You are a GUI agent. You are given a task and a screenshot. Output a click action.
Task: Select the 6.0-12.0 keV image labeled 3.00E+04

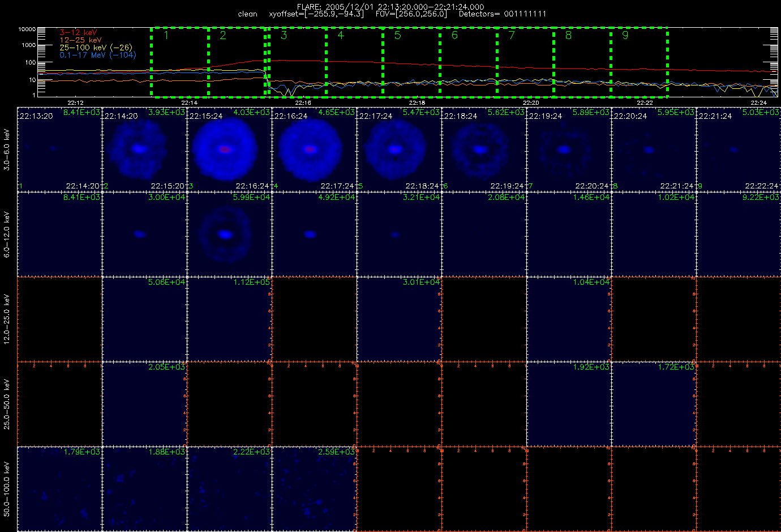coord(144,234)
